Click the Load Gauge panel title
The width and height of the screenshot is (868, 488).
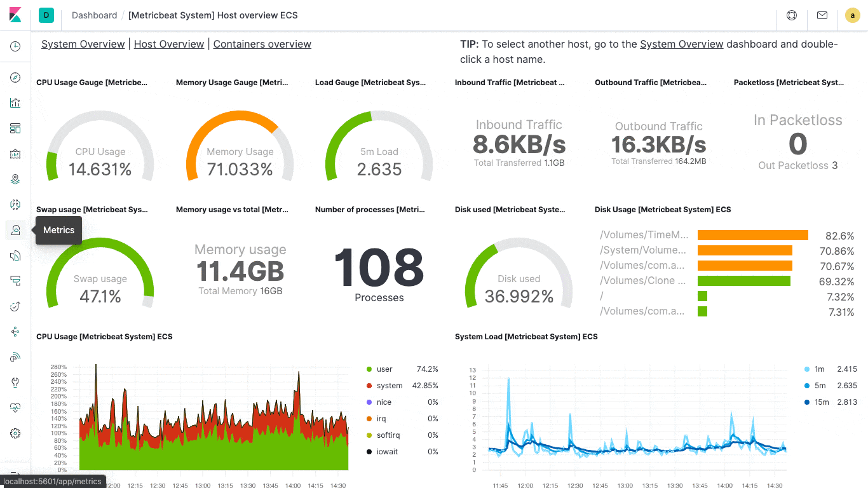pos(370,83)
